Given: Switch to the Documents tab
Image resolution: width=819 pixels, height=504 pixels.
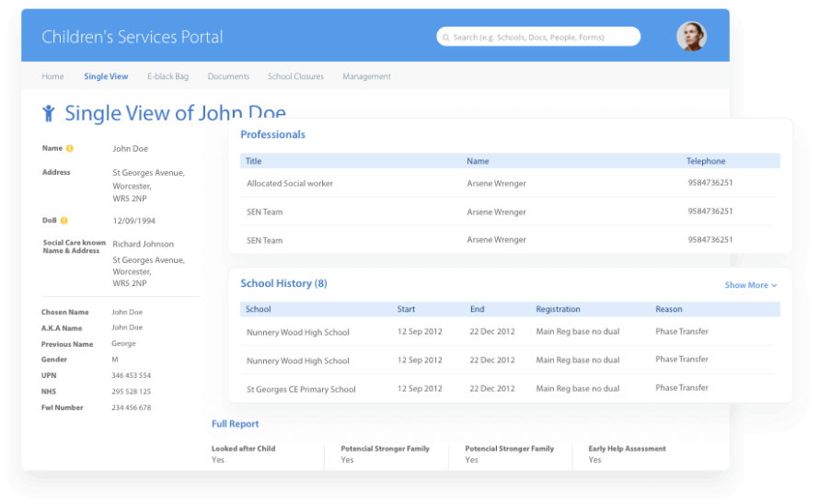Looking at the screenshot, I should click(x=228, y=76).
